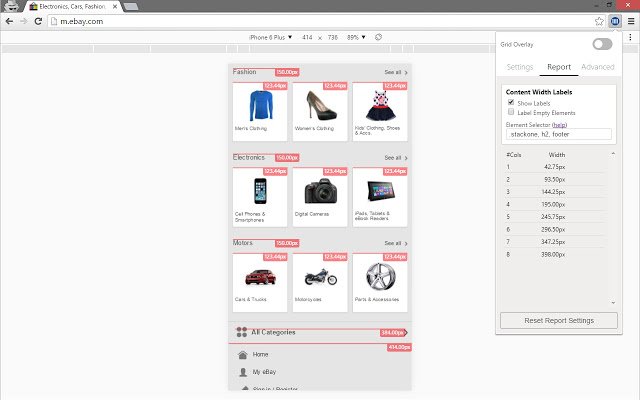This screenshot has width=640, height=400.
Task: Switch to the Advanced tab
Action: click(x=598, y=67)
